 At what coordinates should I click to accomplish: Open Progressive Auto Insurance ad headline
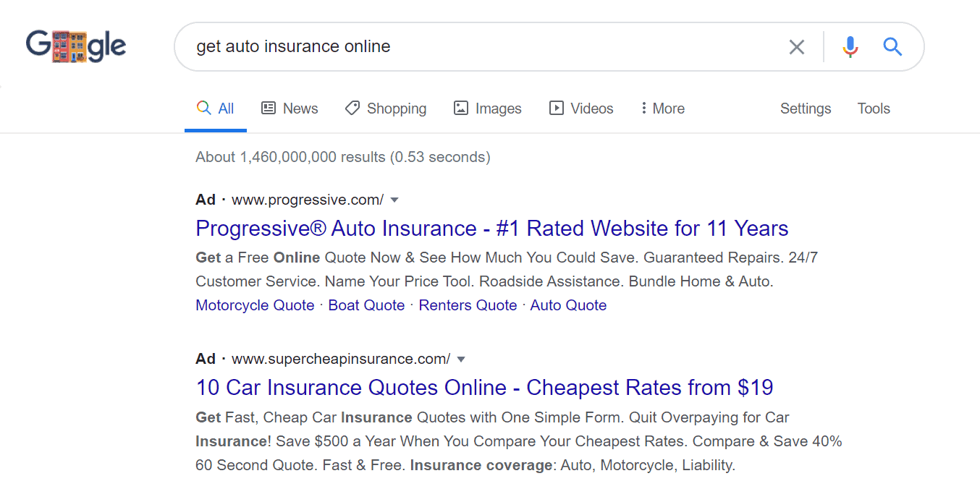tap(492, 229)
